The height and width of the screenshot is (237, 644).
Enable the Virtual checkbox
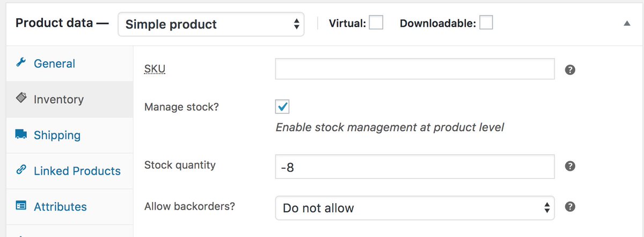(x=376, y=23)
